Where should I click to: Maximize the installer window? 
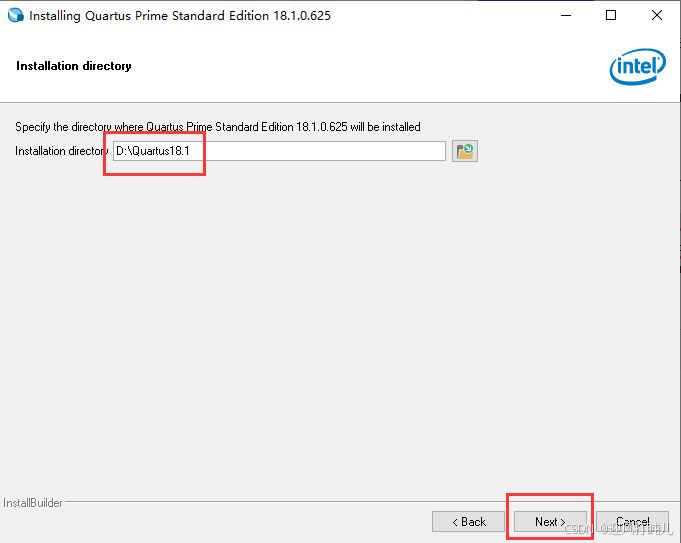[611, 15]
